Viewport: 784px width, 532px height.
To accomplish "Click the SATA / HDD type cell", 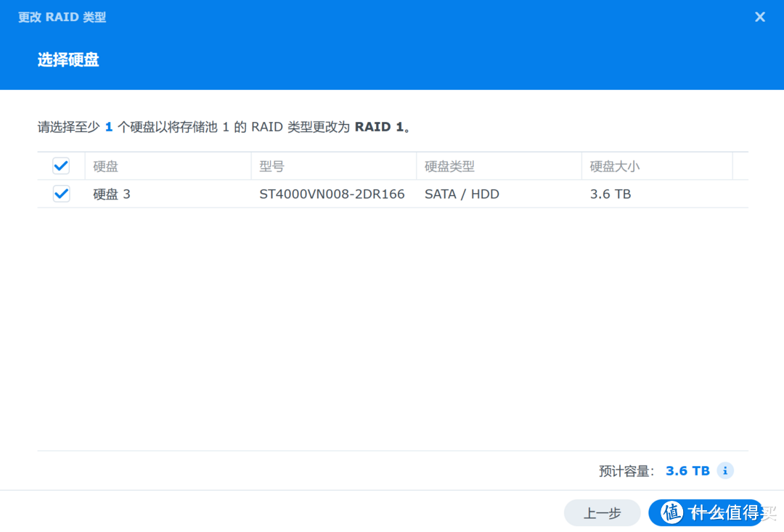I will [x=462, y=194].
